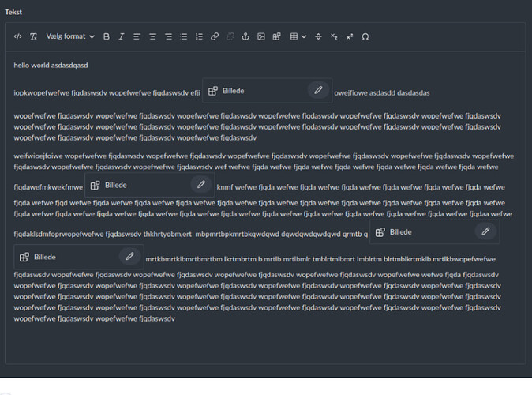
Task: Apply superscript formatting
Action: tap(350, 36)
